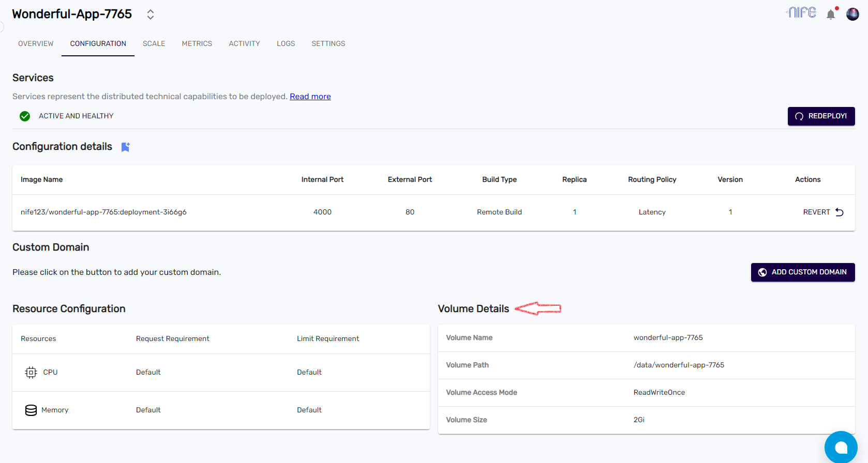Click the image name nife123/wonderful-app-7765 row
The height and width of the screenshot is (463, 868).
click(103, 212)
